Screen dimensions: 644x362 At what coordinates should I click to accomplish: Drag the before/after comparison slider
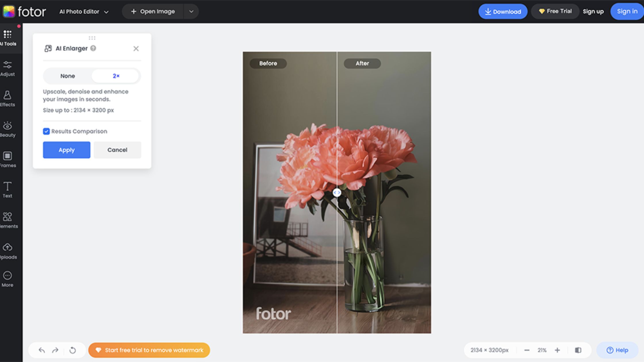click(337, 192)
